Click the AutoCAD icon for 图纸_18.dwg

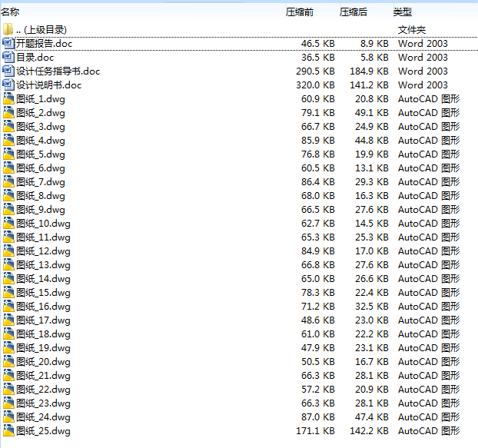8,334
